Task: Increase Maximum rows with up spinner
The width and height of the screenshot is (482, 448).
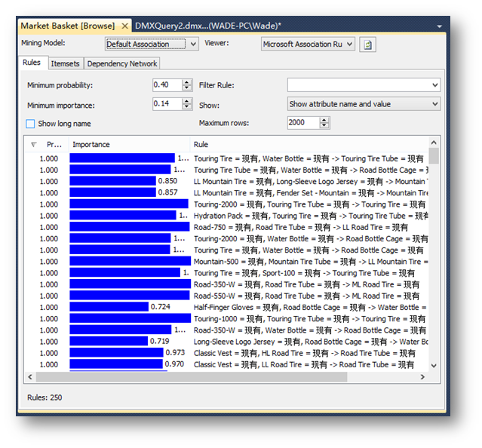Action: 324,120
